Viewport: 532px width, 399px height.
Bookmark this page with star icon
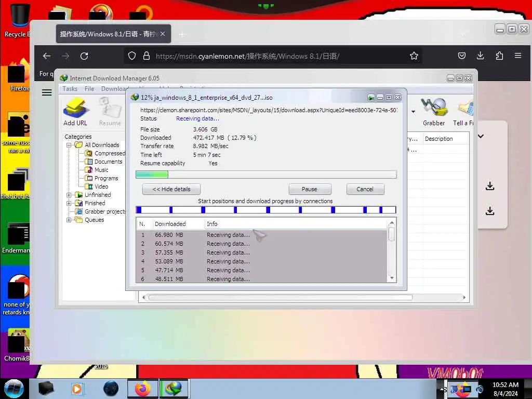tap(414, 56)
